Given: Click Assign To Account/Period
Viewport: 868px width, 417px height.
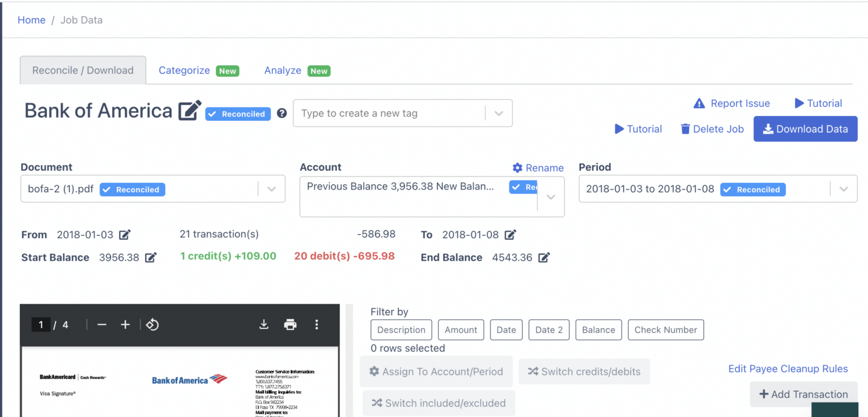Looking at the screenshot, I should [x=436, y=372].
